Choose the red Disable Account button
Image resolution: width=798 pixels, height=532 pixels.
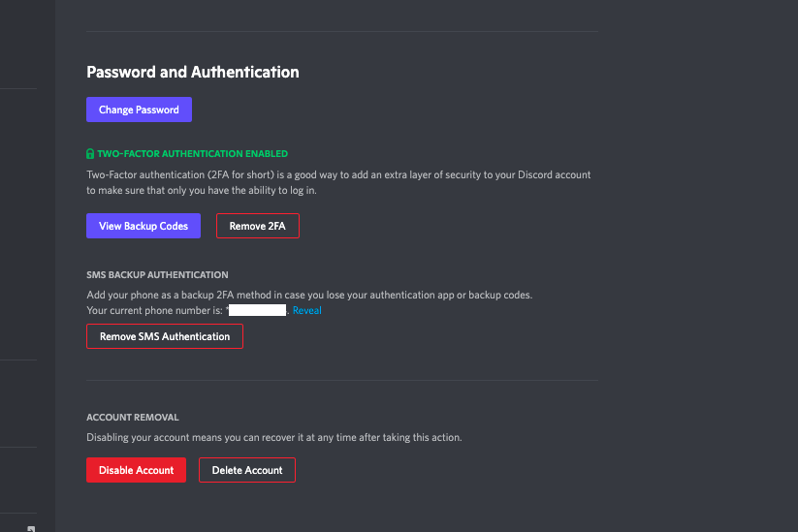coord(136,470)
